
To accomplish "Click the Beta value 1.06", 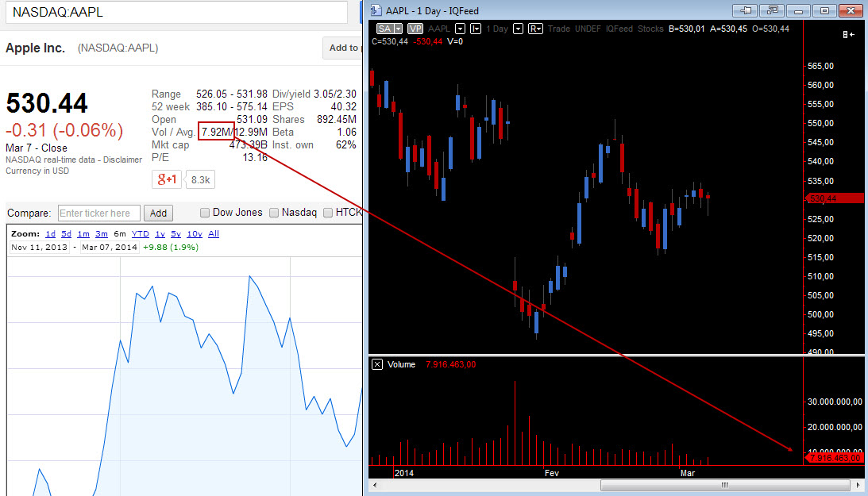I will tap(346, 133).
